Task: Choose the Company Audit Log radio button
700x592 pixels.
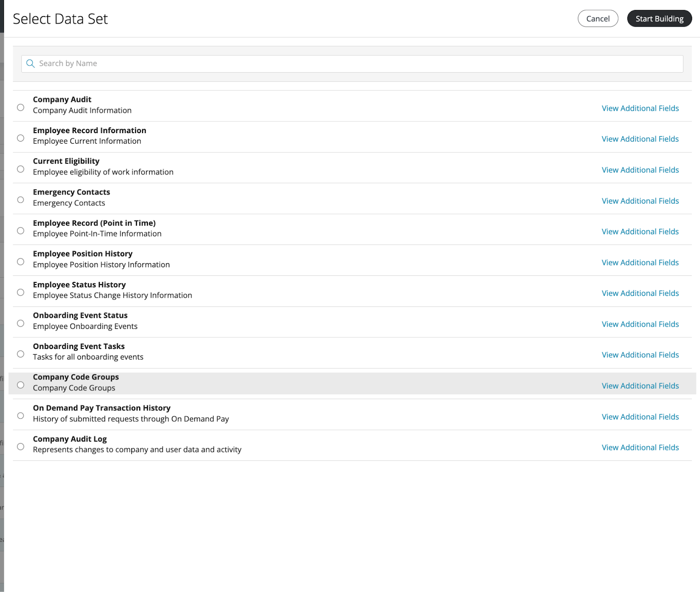Action: [21, 447]
